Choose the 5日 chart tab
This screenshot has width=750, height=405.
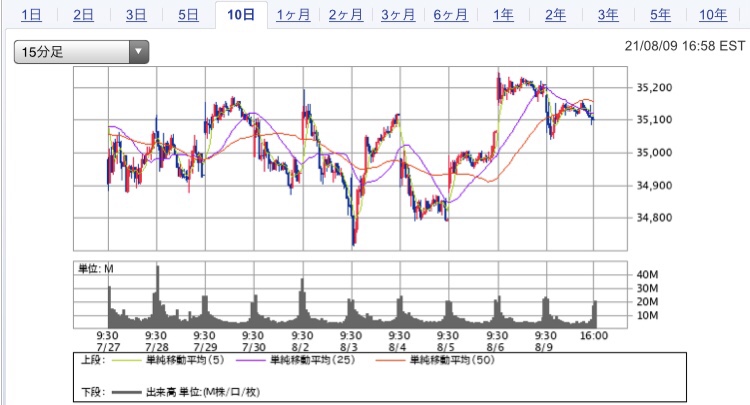(x=188, y=14)
